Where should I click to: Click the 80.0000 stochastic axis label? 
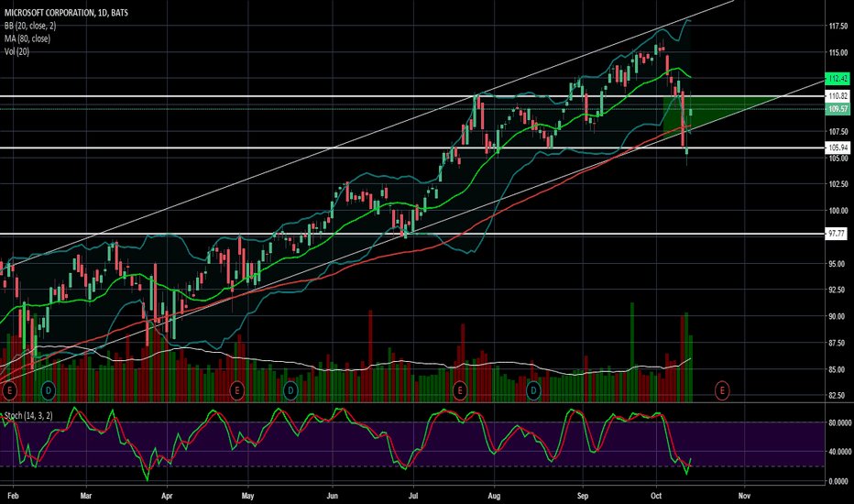tap(839, 422)
